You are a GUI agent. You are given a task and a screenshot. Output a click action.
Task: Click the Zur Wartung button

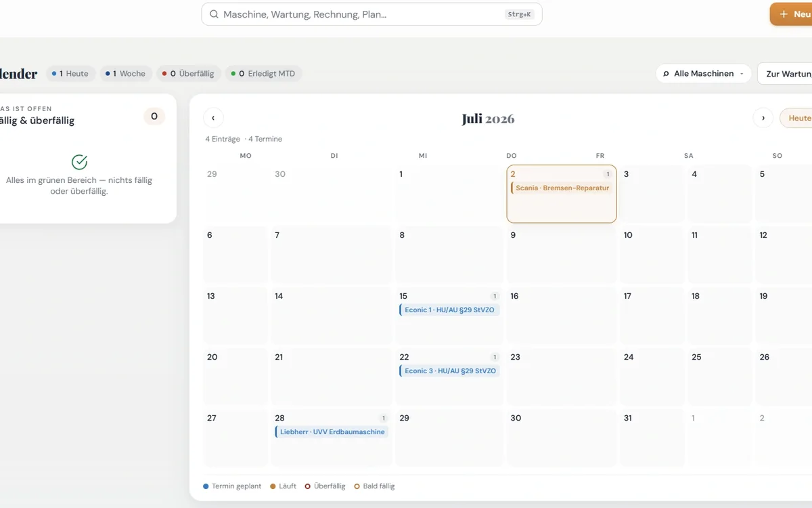[x=785, y=74]
